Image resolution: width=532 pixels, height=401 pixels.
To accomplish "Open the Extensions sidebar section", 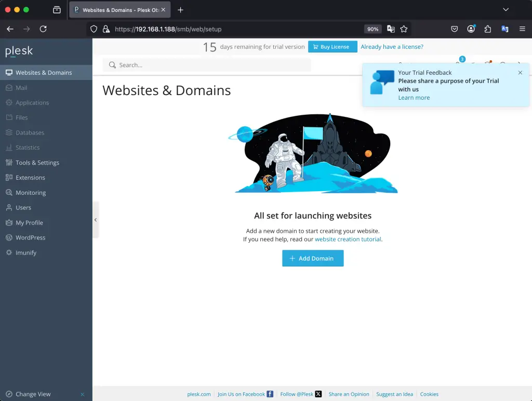I will tap(30, 178).
